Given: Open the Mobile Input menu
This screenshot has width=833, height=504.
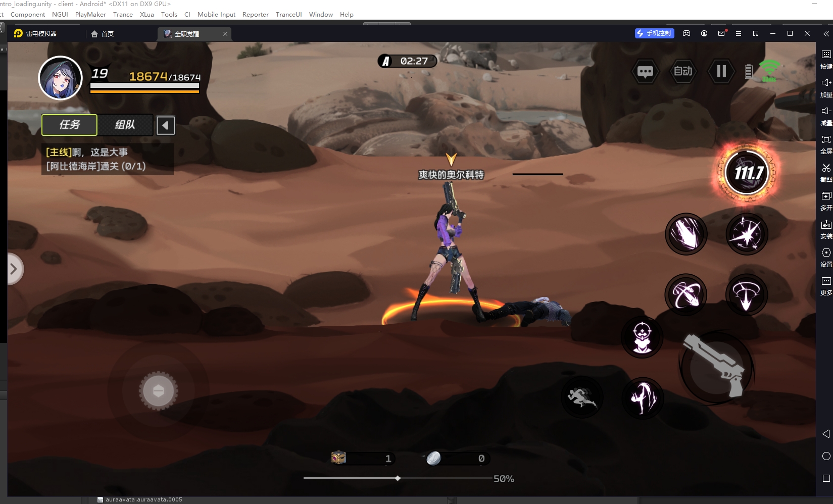Looking at the screenshot, I should pos(216,14).
